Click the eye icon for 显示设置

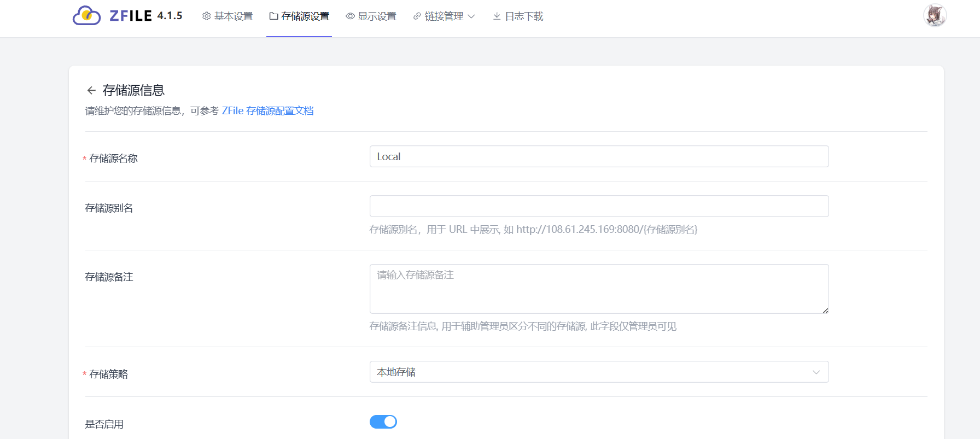[x=350, y=16]
